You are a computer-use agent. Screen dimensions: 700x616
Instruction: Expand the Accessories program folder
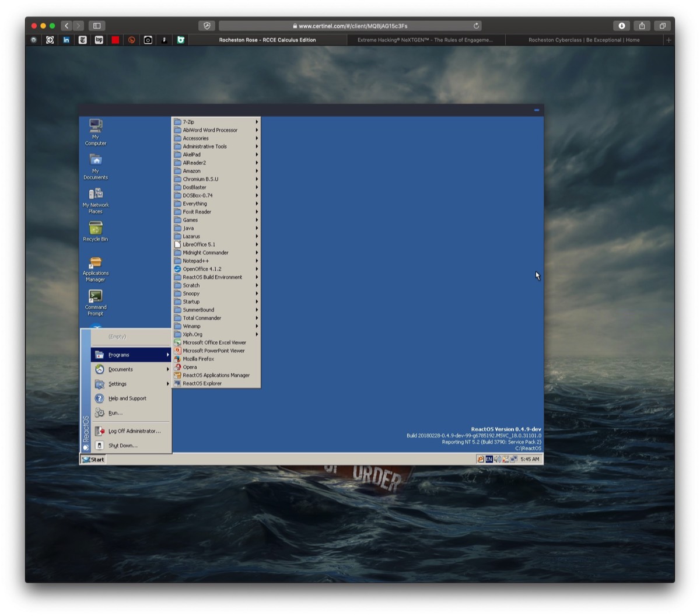[216, 138]
